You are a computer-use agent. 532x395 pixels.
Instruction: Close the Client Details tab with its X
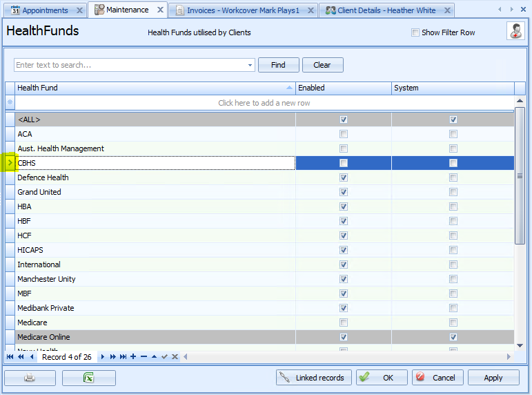pos(448,10)
